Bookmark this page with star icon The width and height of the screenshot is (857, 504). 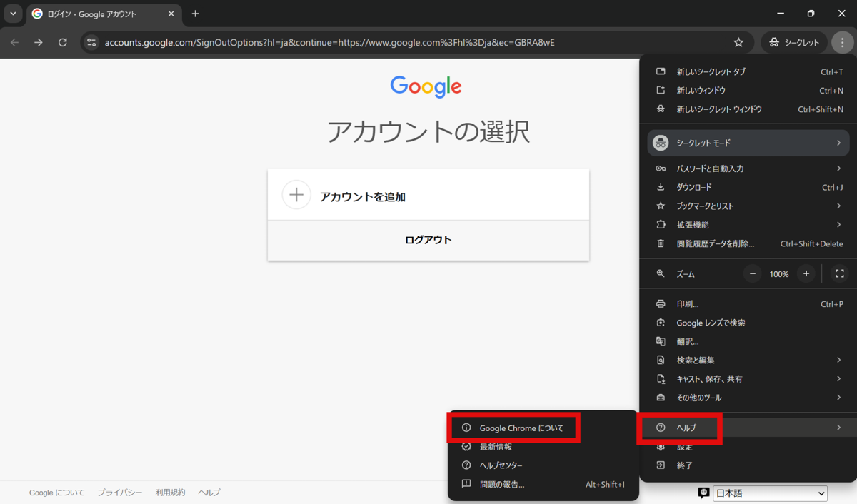pos(738,43)
